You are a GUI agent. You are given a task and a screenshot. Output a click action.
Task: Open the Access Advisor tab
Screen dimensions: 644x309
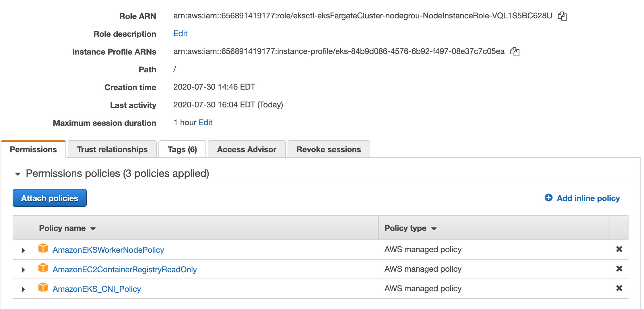247,149
